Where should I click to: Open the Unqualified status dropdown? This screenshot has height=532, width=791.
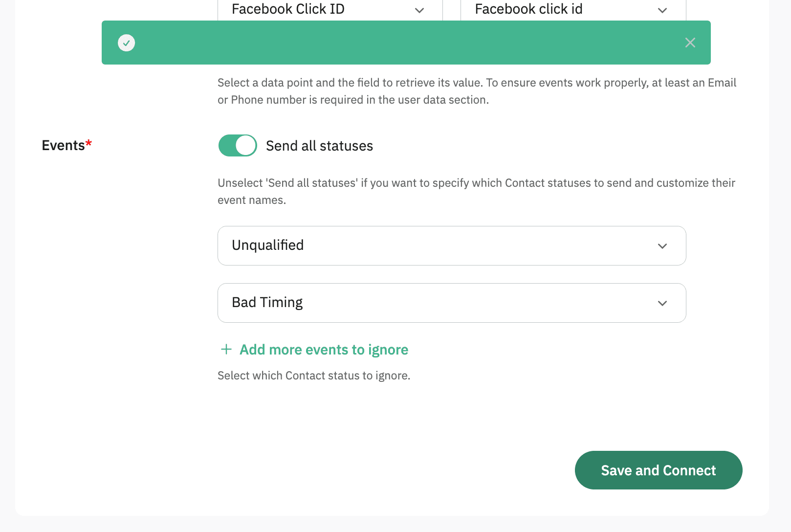440,245
